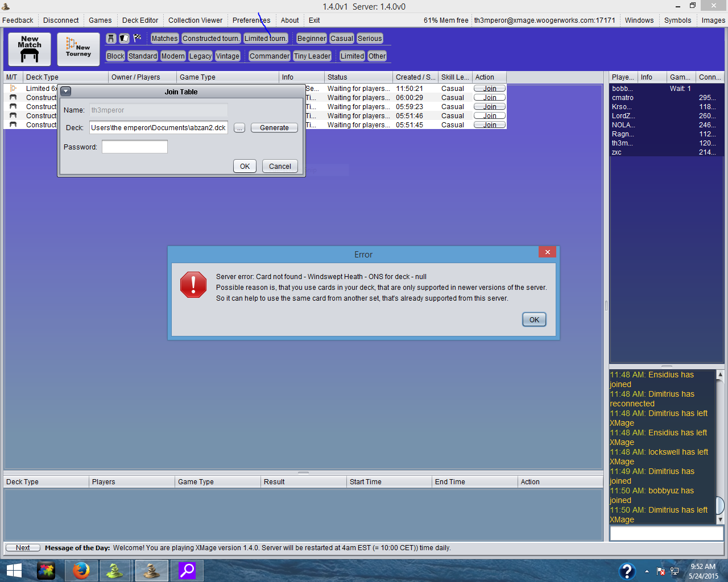
Task: Open the purple magnifier taskbar app
Action: pos(187,571)
